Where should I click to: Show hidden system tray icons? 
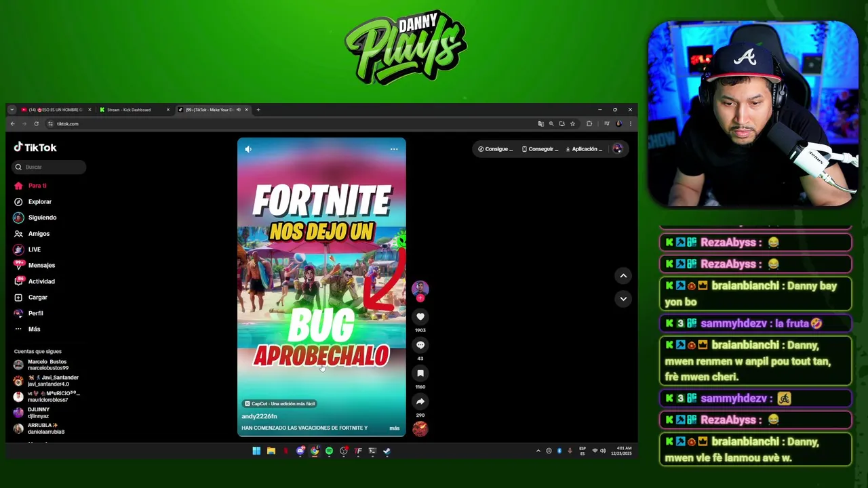pyautogui.click(x=538, y=451)
